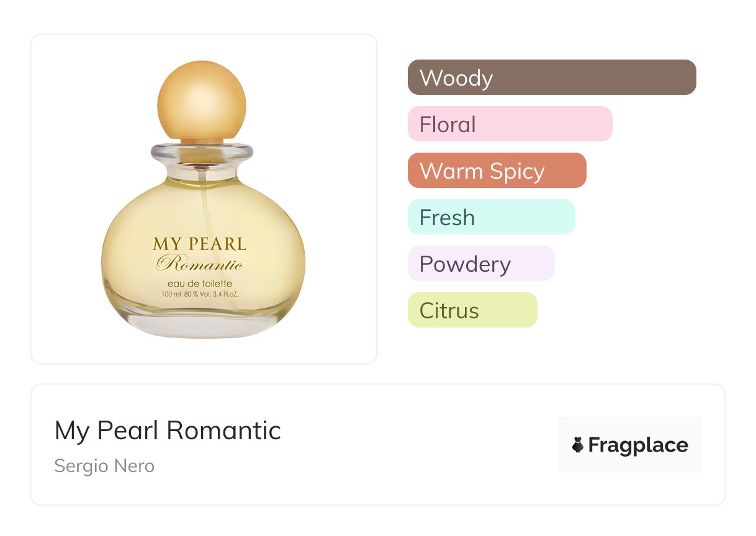Click the mint Fresh accord bar
The height and width of the screenshot is (536, 756).
coord(491,217)
